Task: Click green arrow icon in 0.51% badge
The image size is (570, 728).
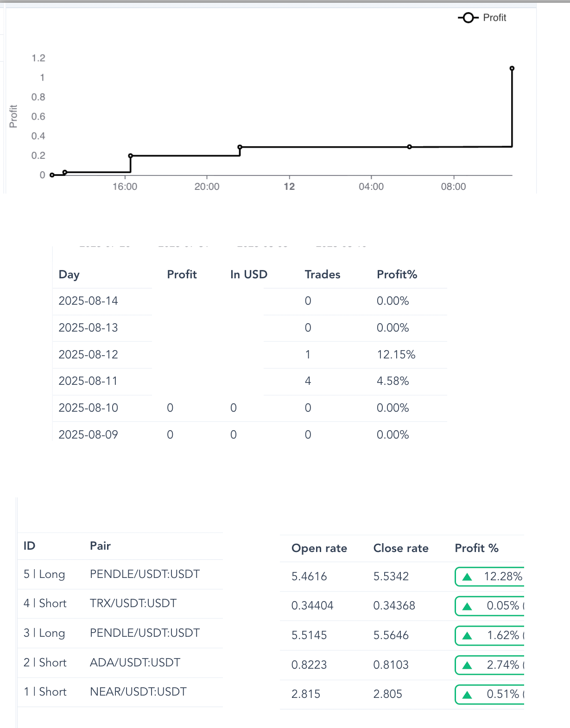Action: 467,695
